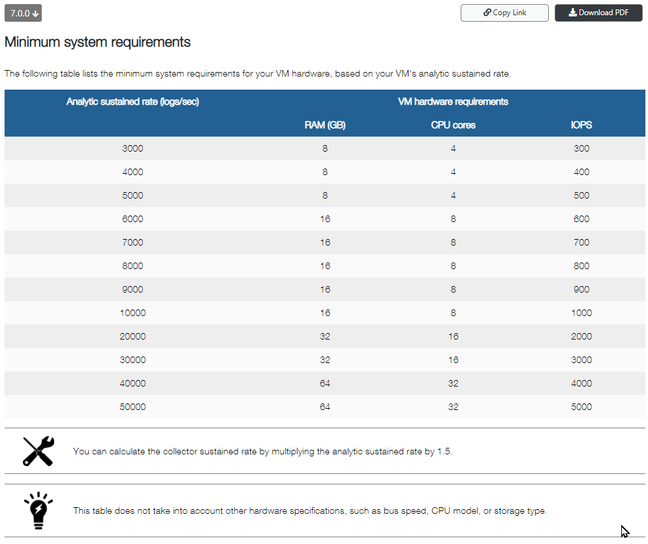Select the 10000 logs/sec rate cell

pos(133,313)
